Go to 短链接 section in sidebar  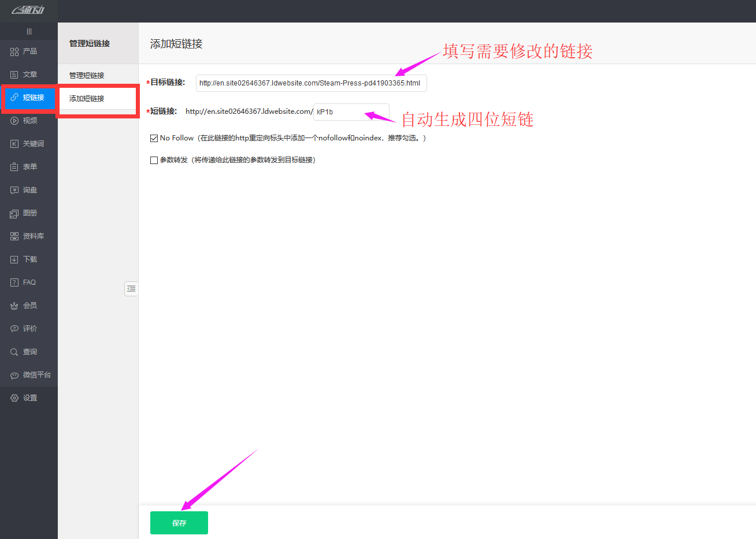(x=29, y=98)
